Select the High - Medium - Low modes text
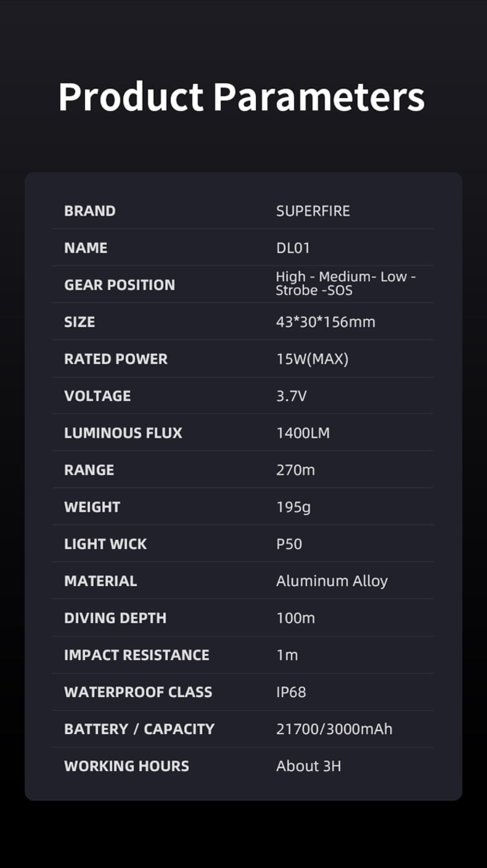This screenshot has width=487, height=868. coord(345,277)
